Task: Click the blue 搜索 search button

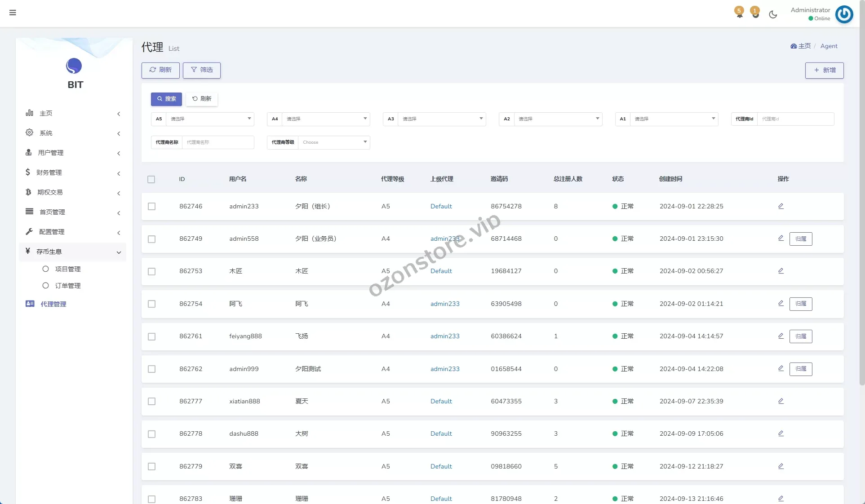Action: pyautogui.click(x=166, y=99)
